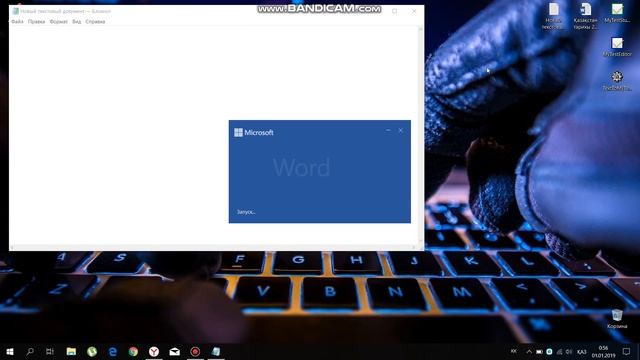Open the Файл menu in Notepad
This screenshot has width=640, height=360.
click(x=17, y=22)
